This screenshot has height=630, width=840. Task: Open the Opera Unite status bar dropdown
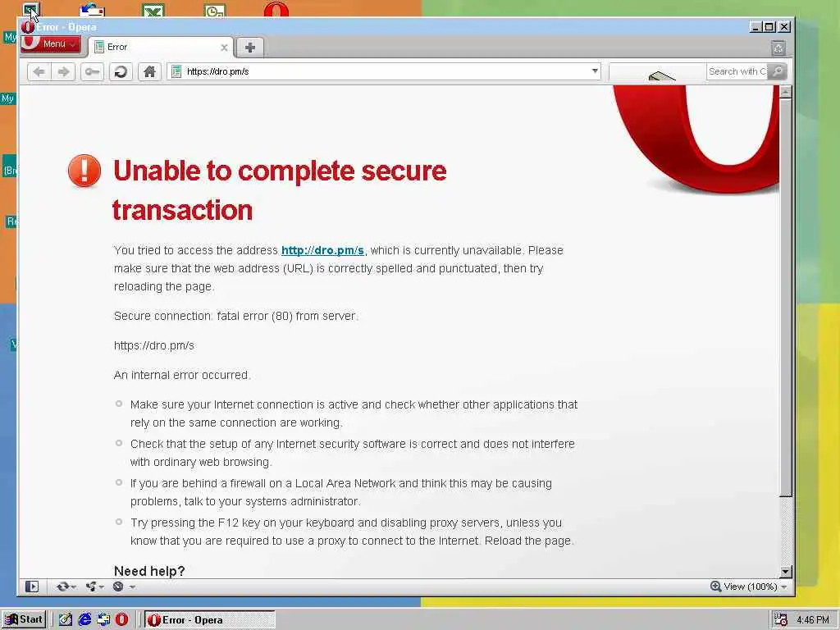(x=95, y=587)
